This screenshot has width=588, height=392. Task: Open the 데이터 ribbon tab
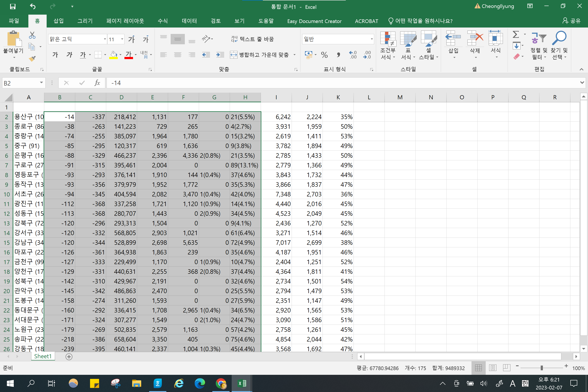tap(189, 21)
